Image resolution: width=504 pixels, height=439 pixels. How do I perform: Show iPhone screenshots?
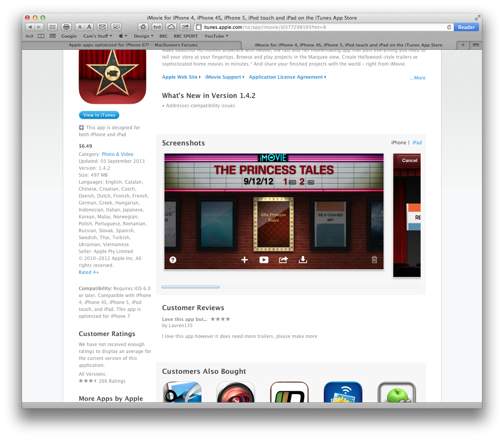point(399,143)
